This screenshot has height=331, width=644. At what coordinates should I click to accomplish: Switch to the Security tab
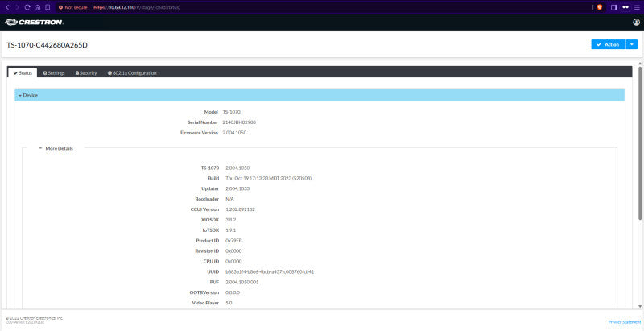(x=86, y=73)
